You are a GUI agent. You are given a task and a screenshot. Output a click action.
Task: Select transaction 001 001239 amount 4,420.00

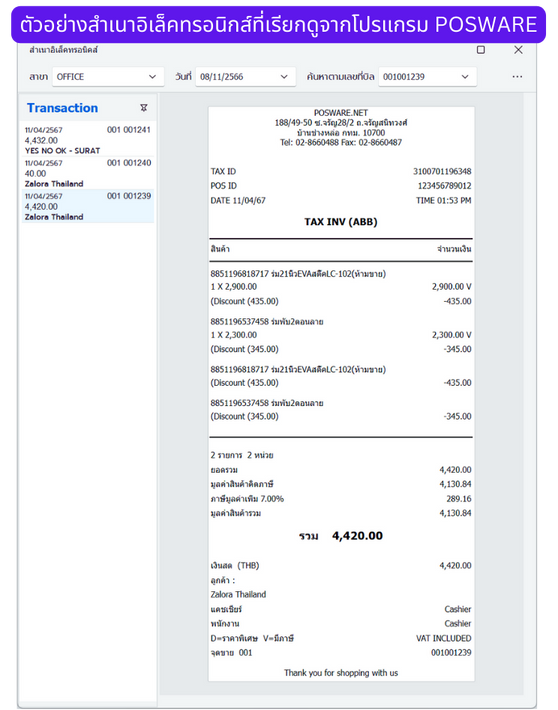(x=87, y=206)
